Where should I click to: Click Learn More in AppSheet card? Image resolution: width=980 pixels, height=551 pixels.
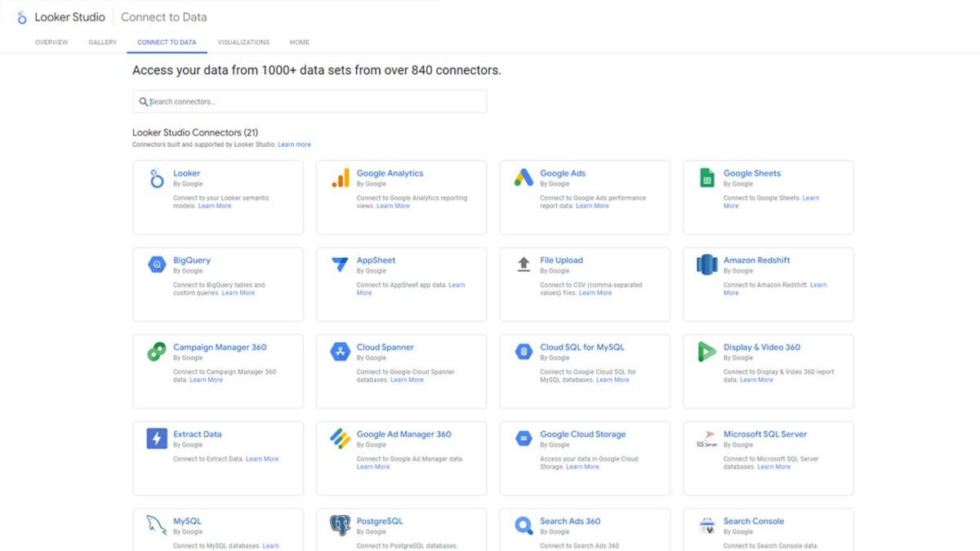411,289
